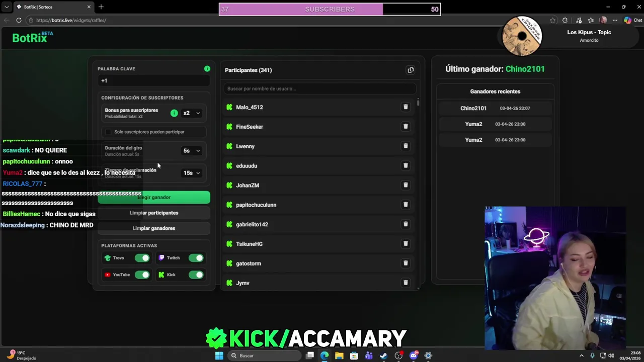Click the taskbar clock showing 23:08
Screen dimensions: 644x362
(629, 355)
